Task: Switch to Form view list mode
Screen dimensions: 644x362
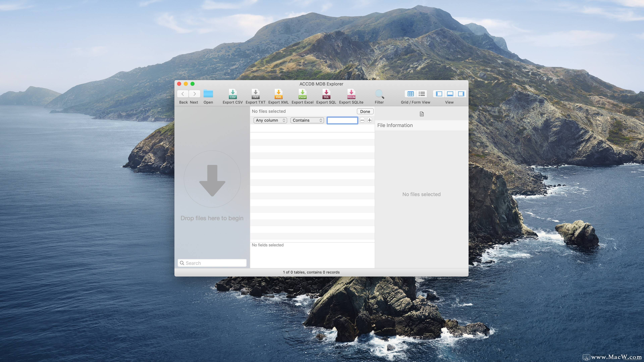Action: pyautogui.click(x=421, y=94)
